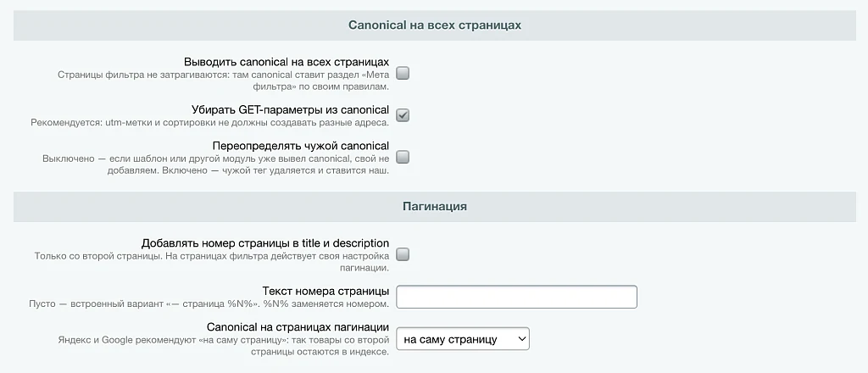This screenshot has width=868, height=373.
Task: Click label «Добавлять номер страницы в title и description»
Action: coord(265,243)
